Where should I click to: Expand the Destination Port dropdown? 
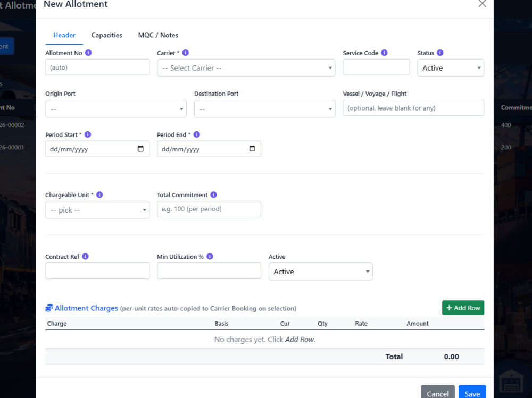tap(264, 109)
